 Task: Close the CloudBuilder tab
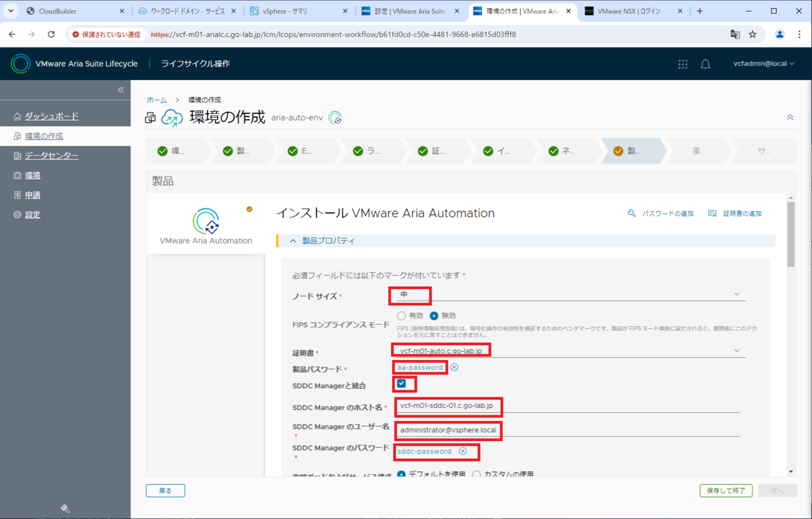[122, 11]
